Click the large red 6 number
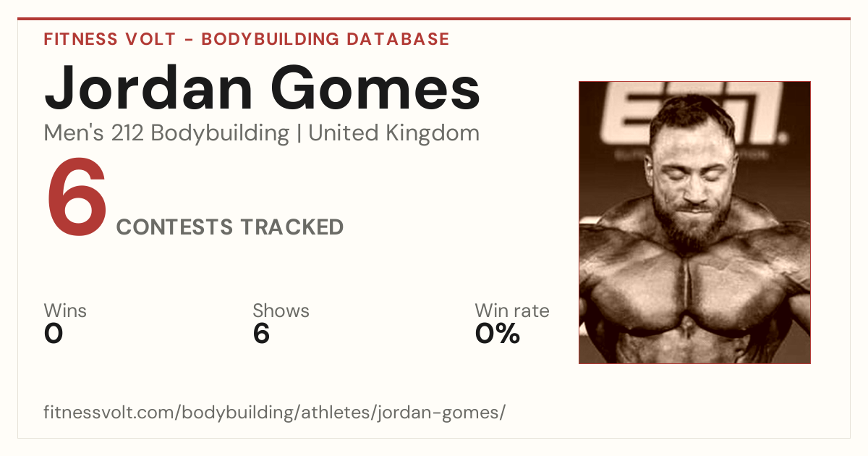This screenshot has width=868, height=456. 77,199
